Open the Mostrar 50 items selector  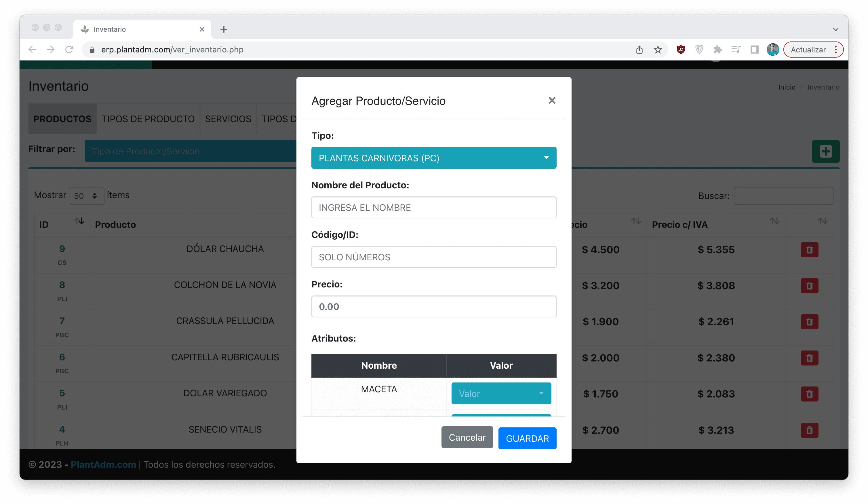[x=86, y=196]
